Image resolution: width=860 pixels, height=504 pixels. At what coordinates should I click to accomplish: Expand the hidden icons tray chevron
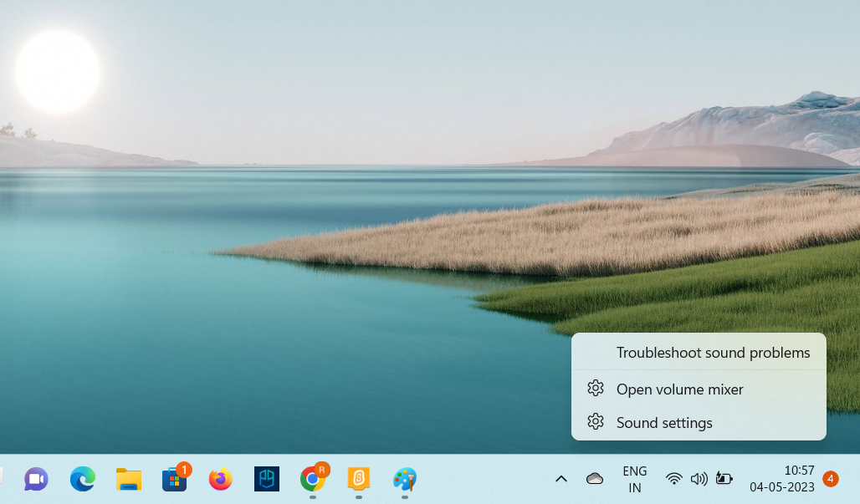561,479
